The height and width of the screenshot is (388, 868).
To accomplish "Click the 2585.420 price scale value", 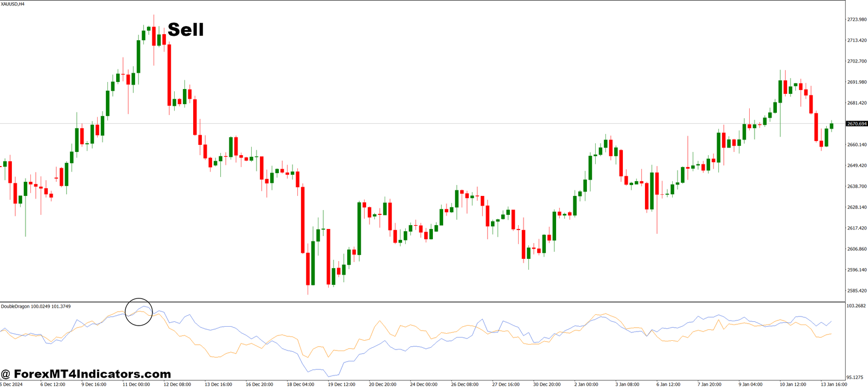I will pos(857,291).
